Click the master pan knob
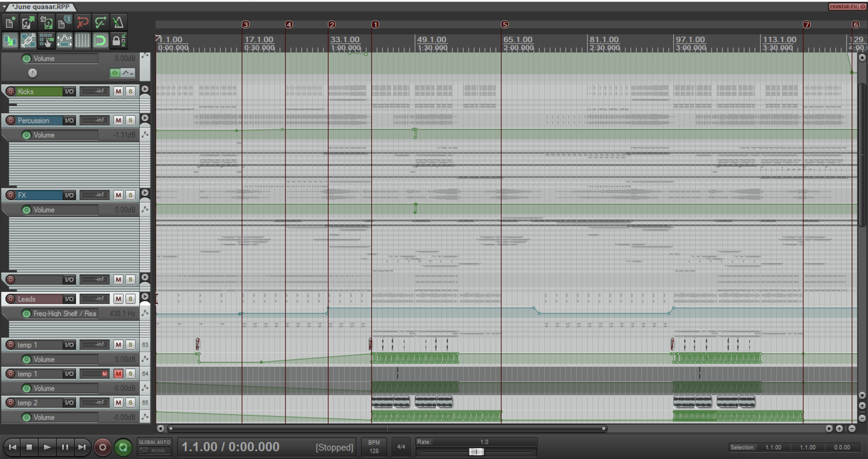Image resolution: width=868 pixels, height=459 pixels. [x=32, y=73]
